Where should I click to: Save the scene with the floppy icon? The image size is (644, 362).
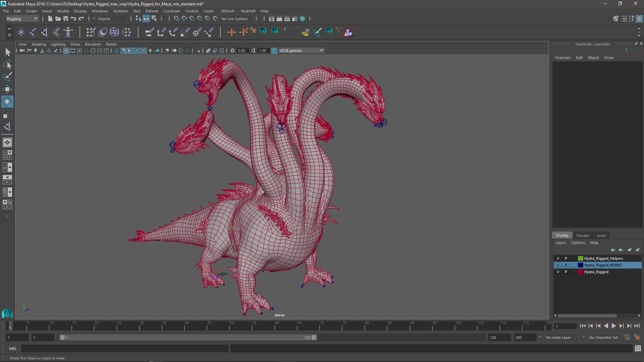pos(65,19)
